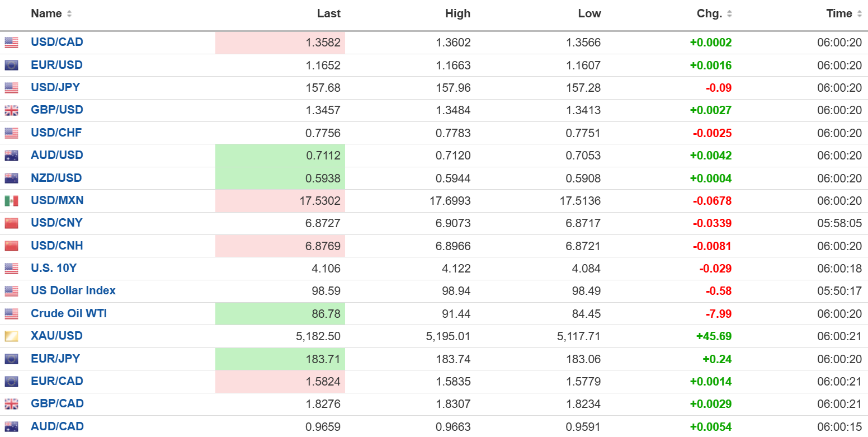Click the red USD/MXN last price cell
868x437 pixels.
point(280,201)
